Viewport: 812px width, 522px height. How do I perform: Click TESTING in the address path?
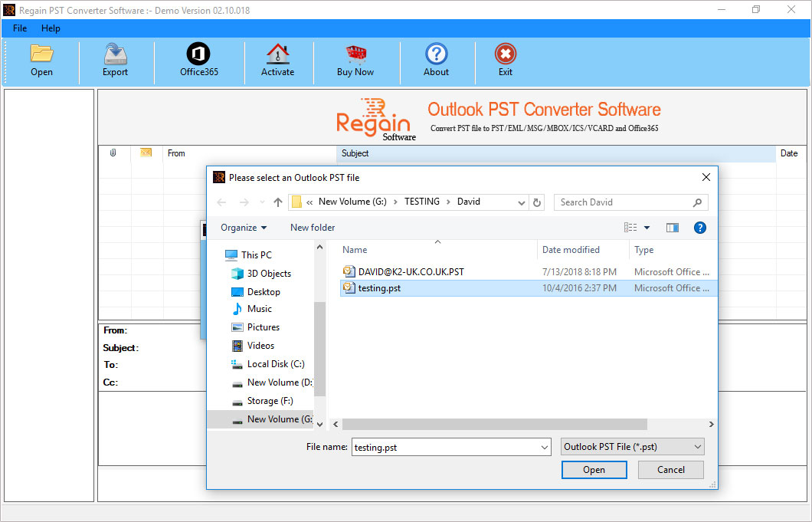click(422, 202)
